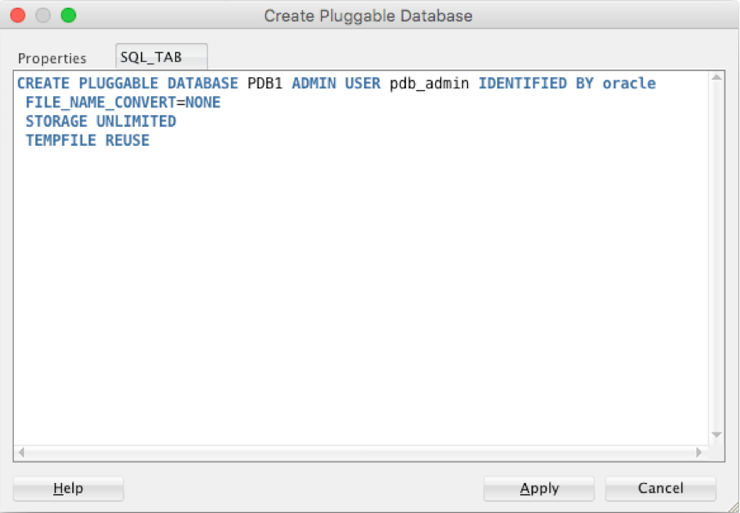Viewport: 740px width, 513px height.
Task: Close the window with the red button
Action: coord(21,16)
